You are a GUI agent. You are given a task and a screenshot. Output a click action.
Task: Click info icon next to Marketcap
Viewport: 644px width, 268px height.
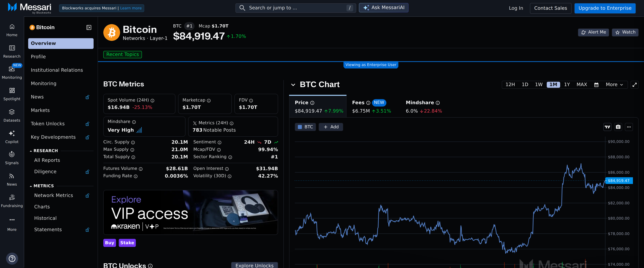[x=209, y=100]
